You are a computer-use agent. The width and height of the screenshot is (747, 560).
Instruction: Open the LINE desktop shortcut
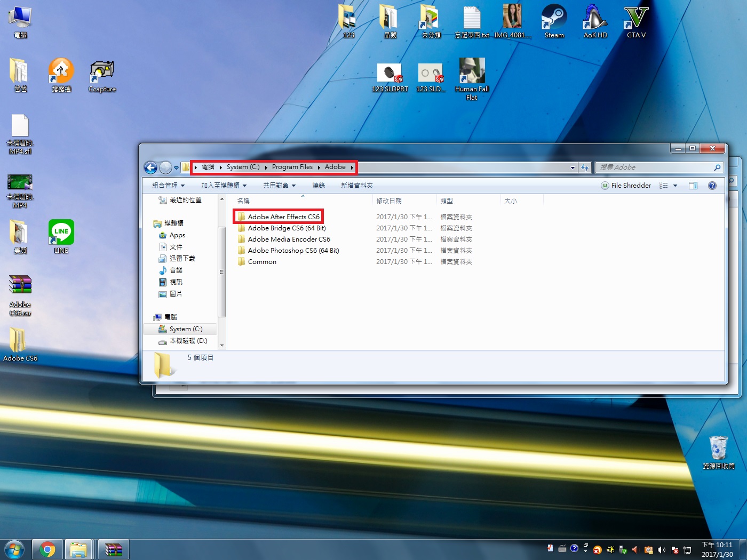61,237
